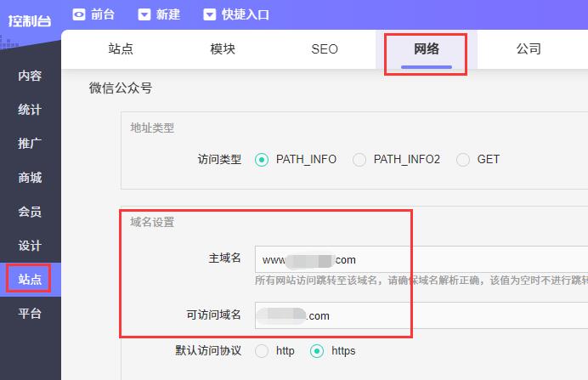Click the eye icon beside 前台
Image resolution: width=588 pixels, height=380 pixels.
click(x=79, y=14)
